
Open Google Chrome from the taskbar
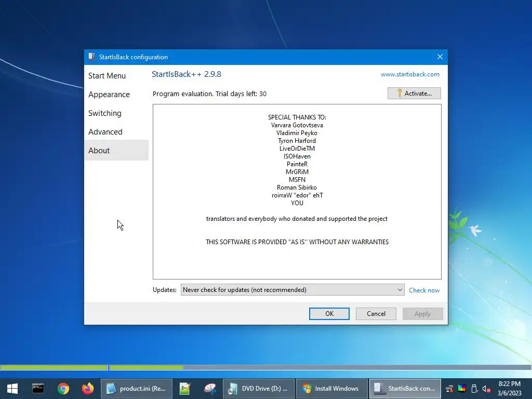pos(63,389)
